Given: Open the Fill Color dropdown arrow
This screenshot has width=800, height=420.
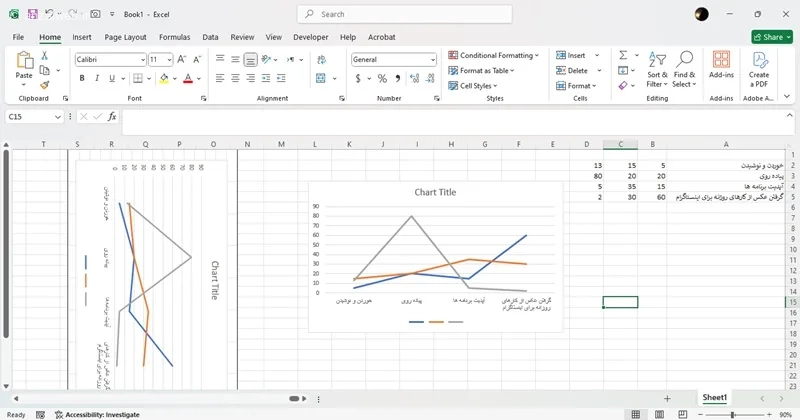Looking at the screenshot, I should tap(175, 79).
